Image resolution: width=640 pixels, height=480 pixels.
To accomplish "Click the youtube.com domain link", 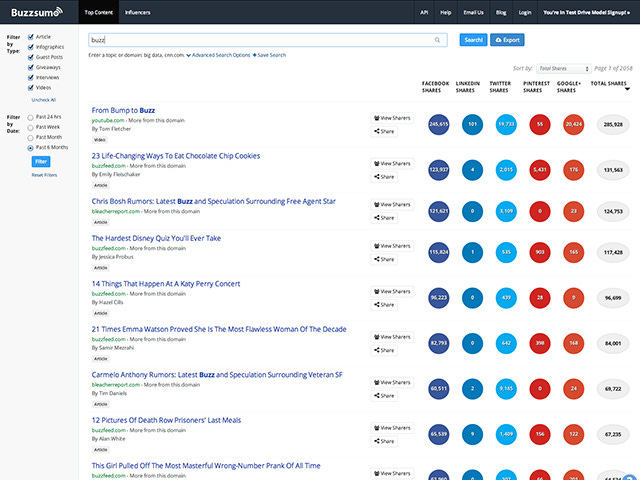I will (108, 120).
